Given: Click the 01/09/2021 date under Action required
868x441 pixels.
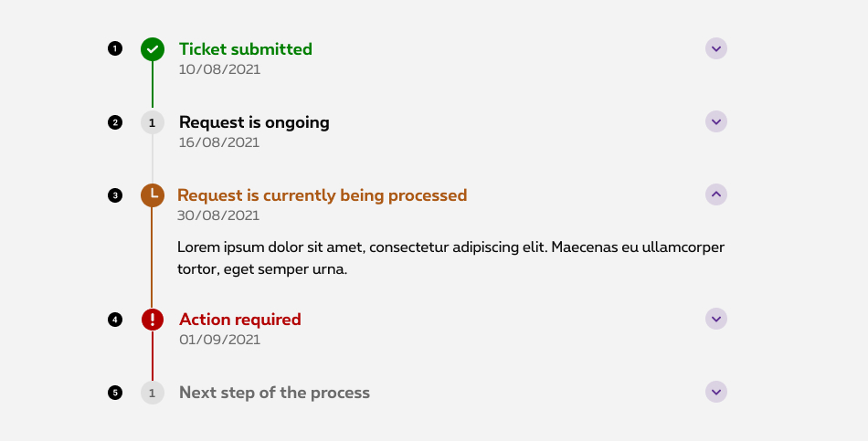Looking at the screenshot, I should pyautogui.click(x=219, y=340).
